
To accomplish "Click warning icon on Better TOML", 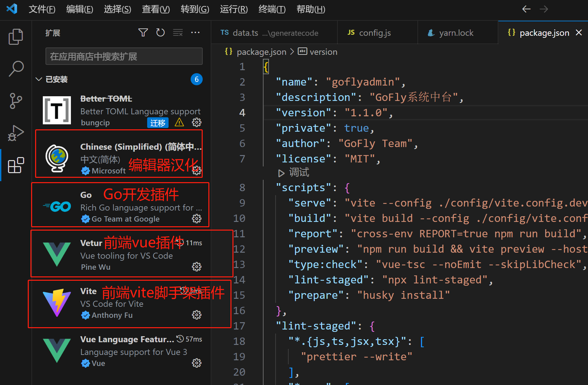I will point(179,122).
